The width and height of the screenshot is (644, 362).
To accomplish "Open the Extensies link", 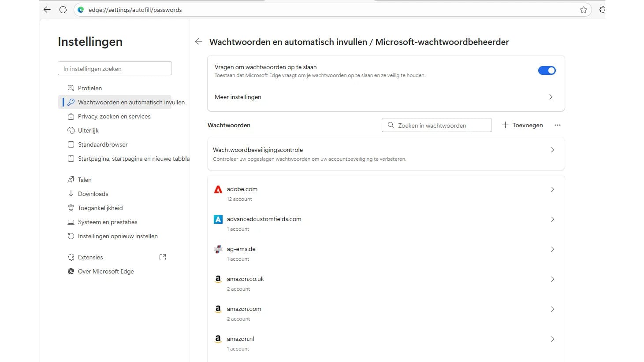I will coord(115,257).
